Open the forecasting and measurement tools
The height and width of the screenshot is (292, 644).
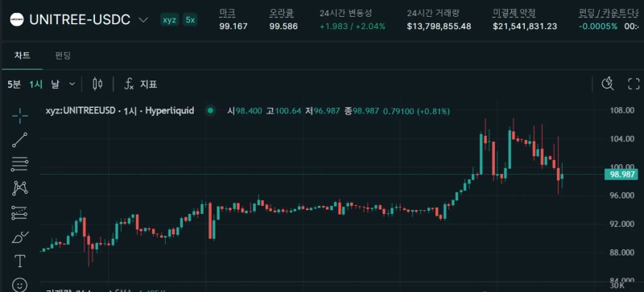pos(19,212)
